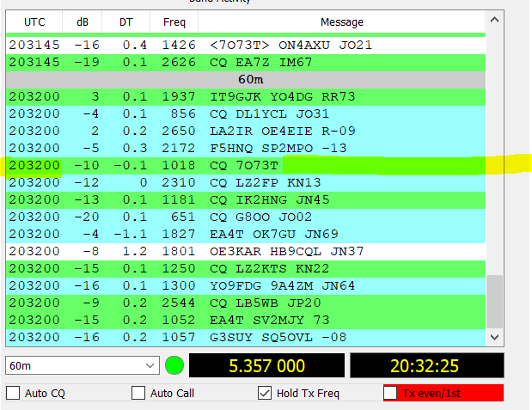Viewport: 532px width, 410px height.
Task: Select the CQ DL1YCL JO31 row
Action: tap(258, 113)
